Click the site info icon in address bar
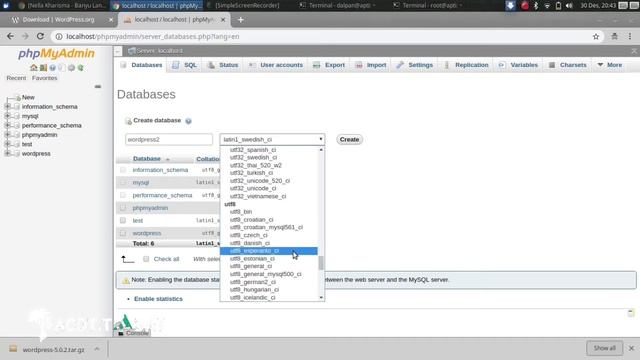The image size is (640, 360). click(59, 37)
